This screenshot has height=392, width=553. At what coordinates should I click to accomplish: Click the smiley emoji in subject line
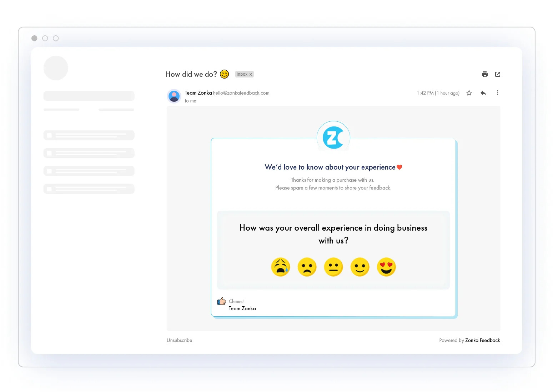[x=224, y=74]
